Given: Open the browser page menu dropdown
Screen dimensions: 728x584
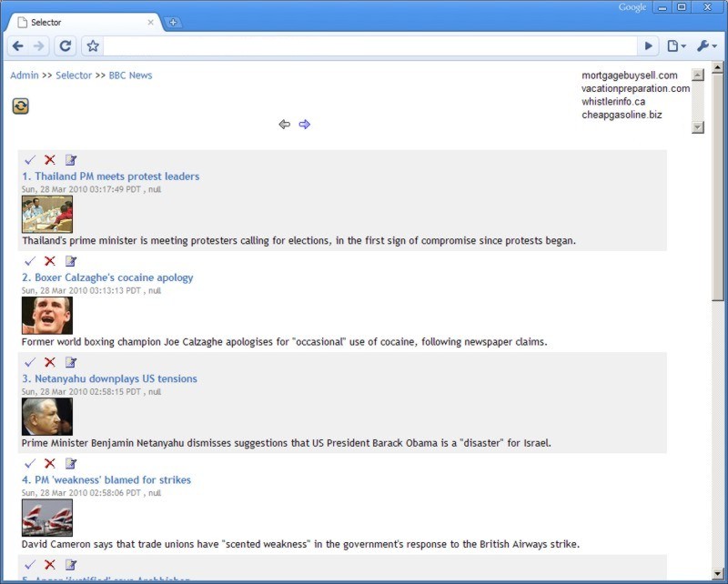Looking at the screenshot, I should (676, 46).
